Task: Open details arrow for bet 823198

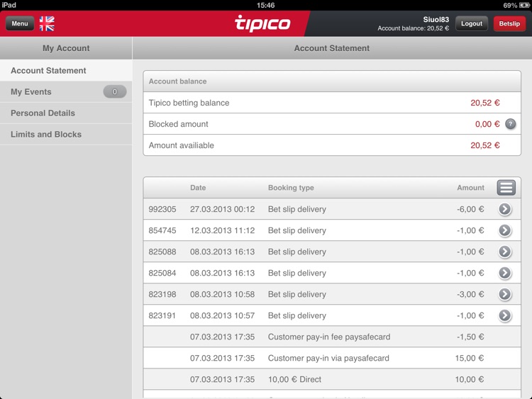Action: (x=505, y=294)
